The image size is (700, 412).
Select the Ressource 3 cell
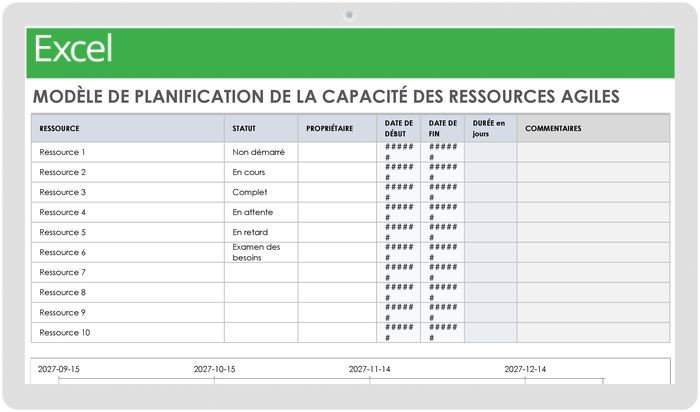pos(128,192)
